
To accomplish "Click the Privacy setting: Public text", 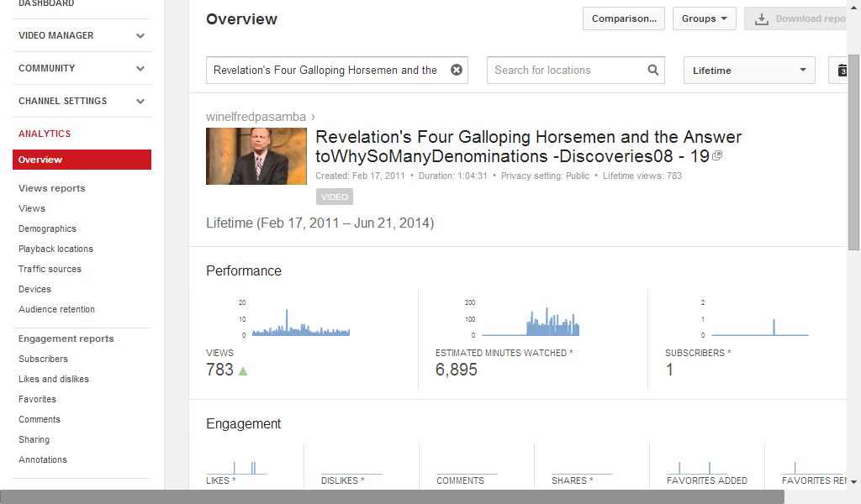I will point(545,176).
